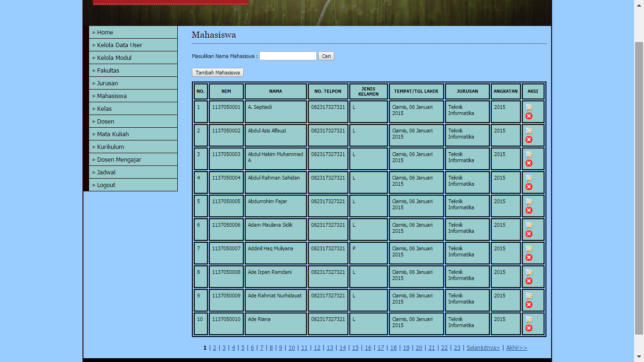Go to the Dosen Mengajar menu item

tap(119, 160)
